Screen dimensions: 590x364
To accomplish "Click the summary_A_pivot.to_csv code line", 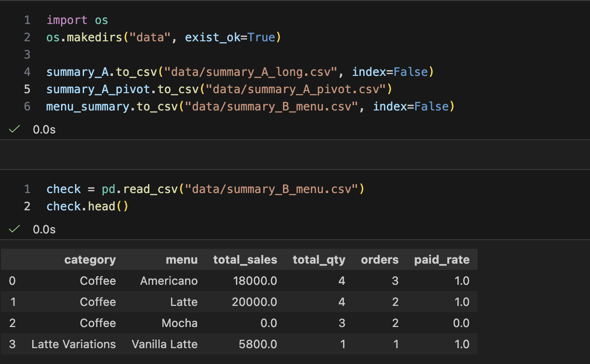I will (220, 89).
